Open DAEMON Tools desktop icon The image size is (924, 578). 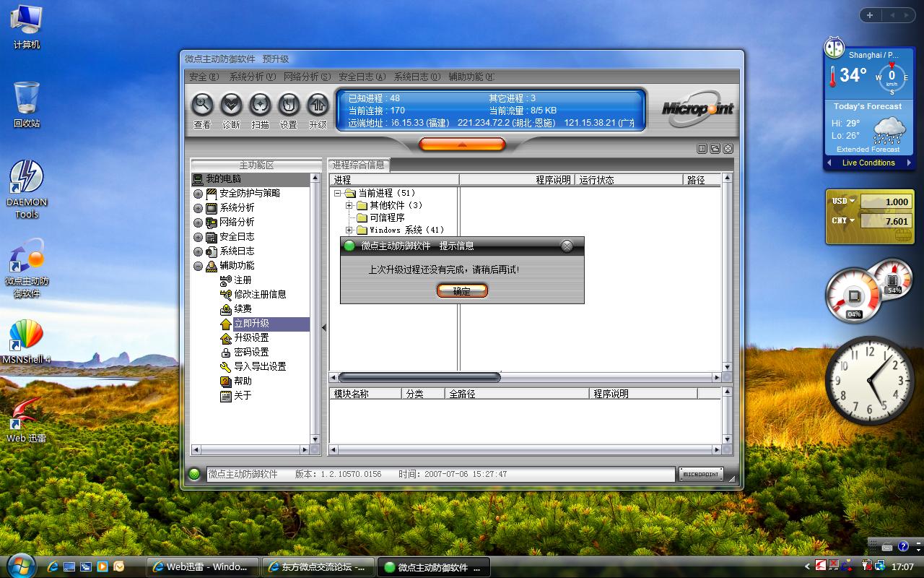[27, 189]
